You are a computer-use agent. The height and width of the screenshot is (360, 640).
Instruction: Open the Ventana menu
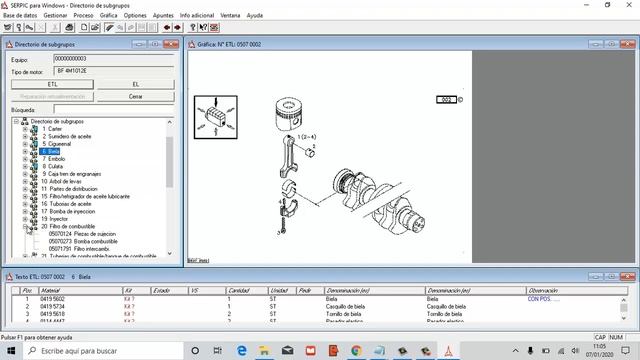click(230, 15)
